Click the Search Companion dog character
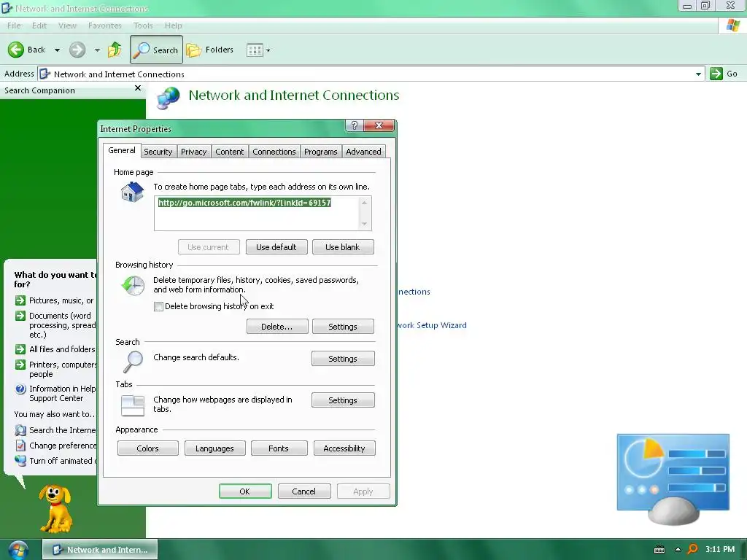The image size is (747, 560). pos(55,508)
